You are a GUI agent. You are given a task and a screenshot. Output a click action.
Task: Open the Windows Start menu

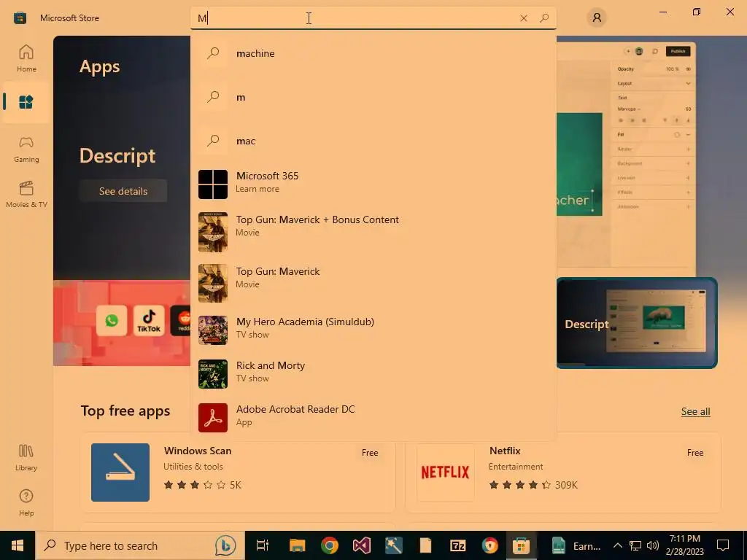[18, 545]
